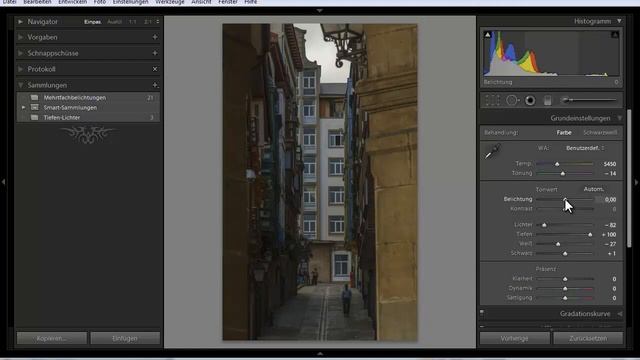
Task: Apply automatic tone with Autom.
Action: (593, 189)
